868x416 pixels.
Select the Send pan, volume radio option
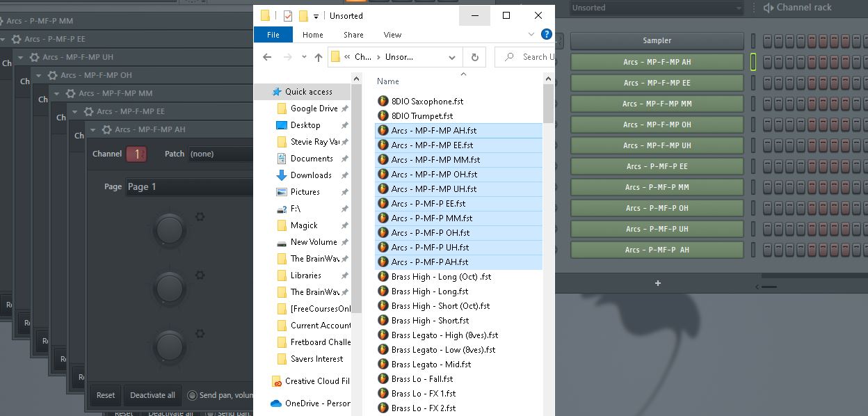point(193,395)
